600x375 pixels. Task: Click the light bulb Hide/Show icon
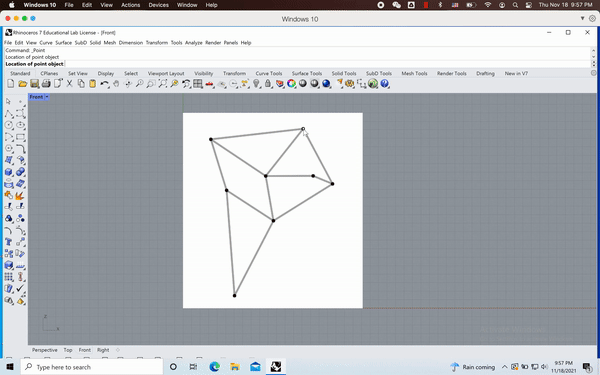coord(256,83)
